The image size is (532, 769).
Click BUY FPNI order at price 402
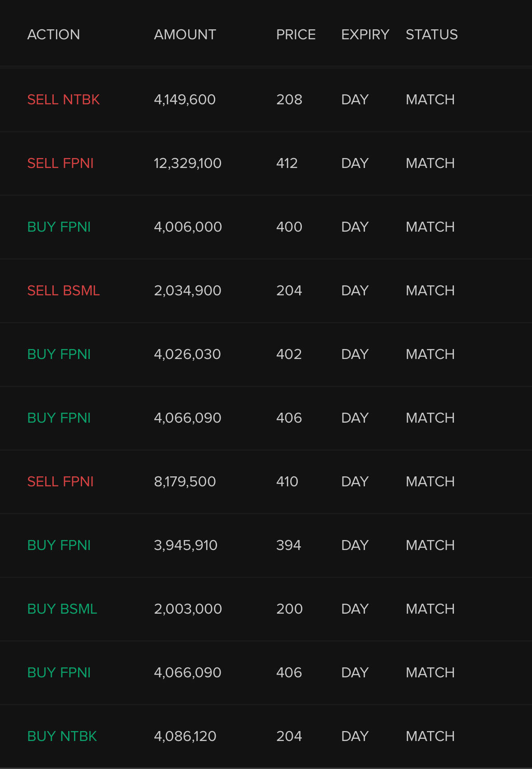[59, 354]
